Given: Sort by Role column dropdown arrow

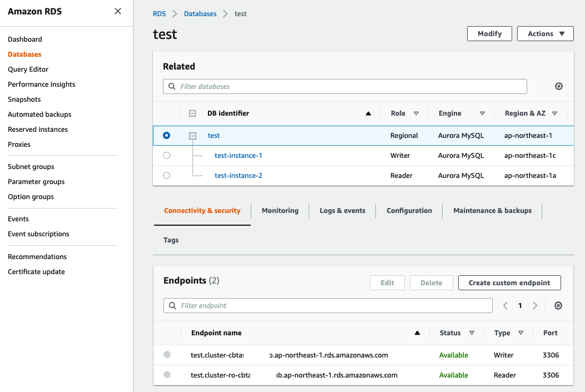Looking at the screenshot, I should coord(416,113).
